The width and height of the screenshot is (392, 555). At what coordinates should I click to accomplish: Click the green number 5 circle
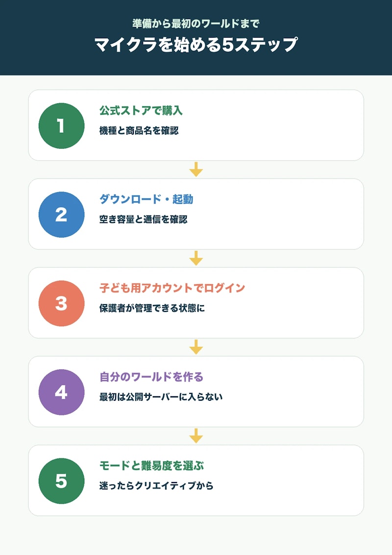62,481
